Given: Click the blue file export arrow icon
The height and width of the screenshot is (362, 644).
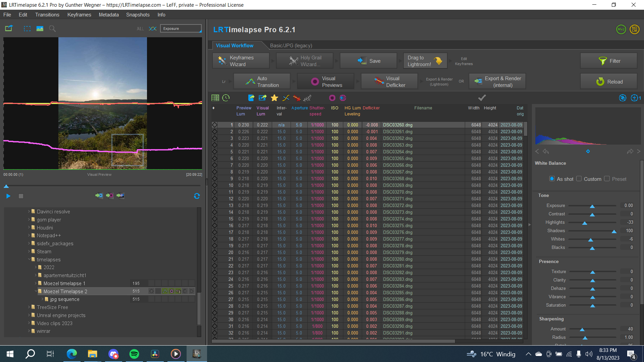Looking at the screenshot, I should (x=251, y=98).
